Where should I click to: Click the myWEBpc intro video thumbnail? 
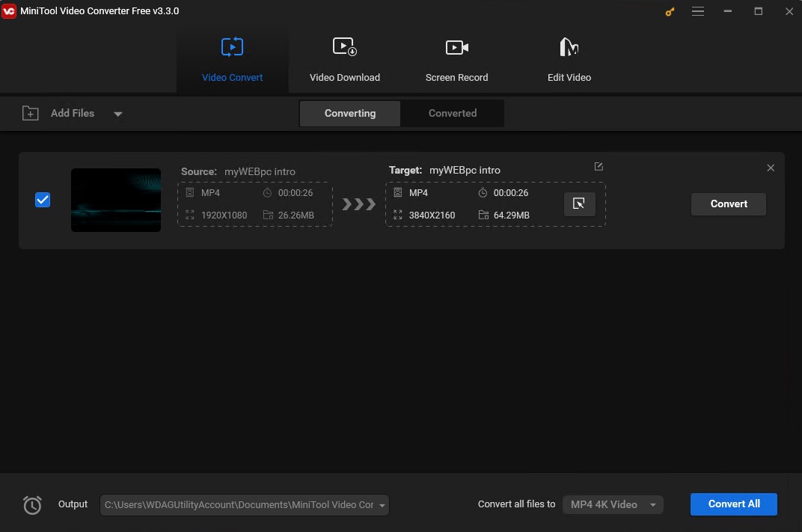click(x=116, y=200)
